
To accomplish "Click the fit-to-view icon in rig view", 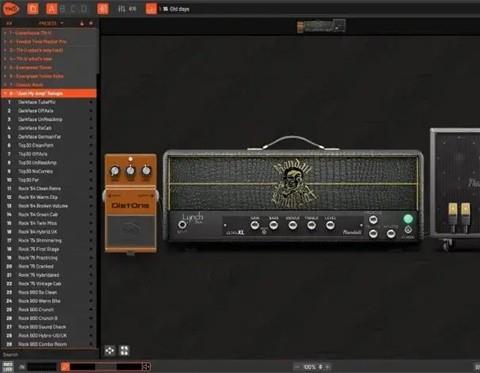I will [124, 351].
